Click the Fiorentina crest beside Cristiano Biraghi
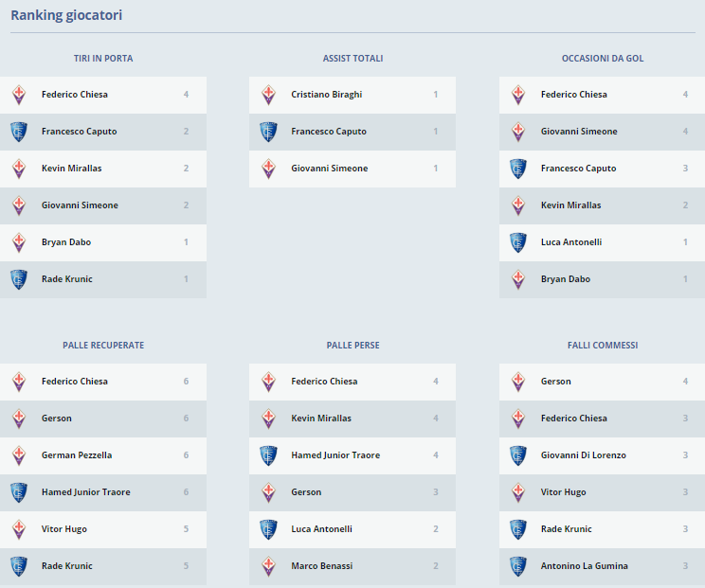Screen dimensions: 705x588 click(268, 95)
